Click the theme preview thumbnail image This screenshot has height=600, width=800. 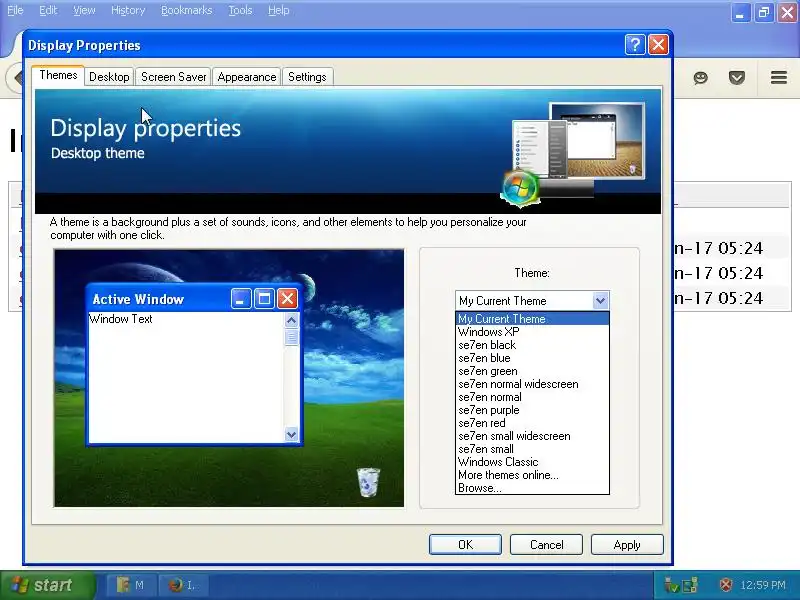click(229, 378)
